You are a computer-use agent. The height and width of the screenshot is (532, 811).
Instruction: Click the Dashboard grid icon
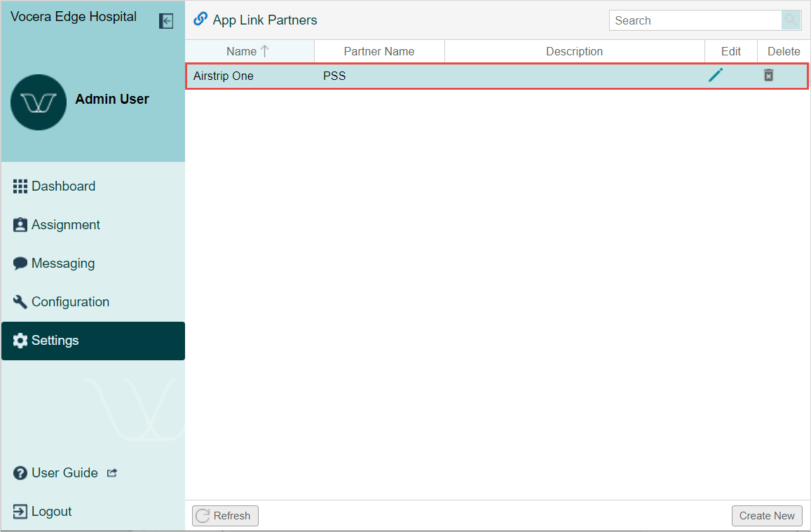point(20,186)
